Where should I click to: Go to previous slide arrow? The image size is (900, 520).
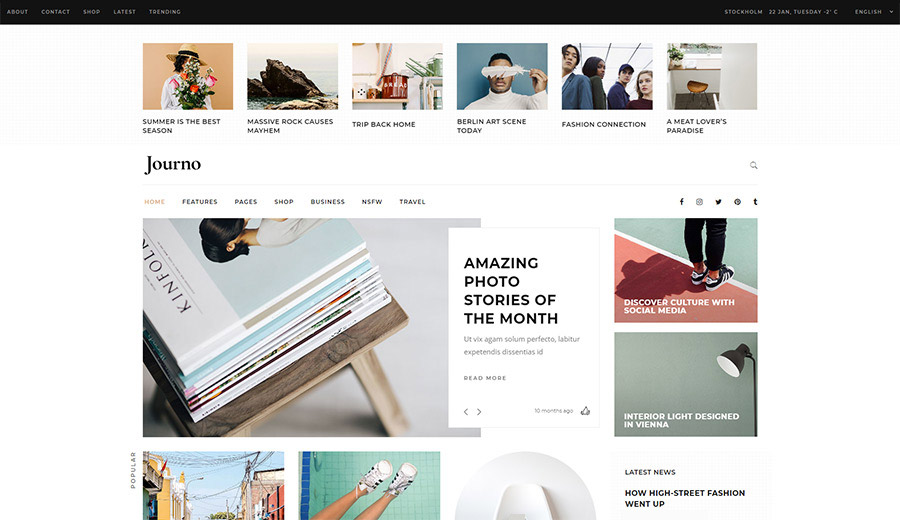[x=466, y=412]
